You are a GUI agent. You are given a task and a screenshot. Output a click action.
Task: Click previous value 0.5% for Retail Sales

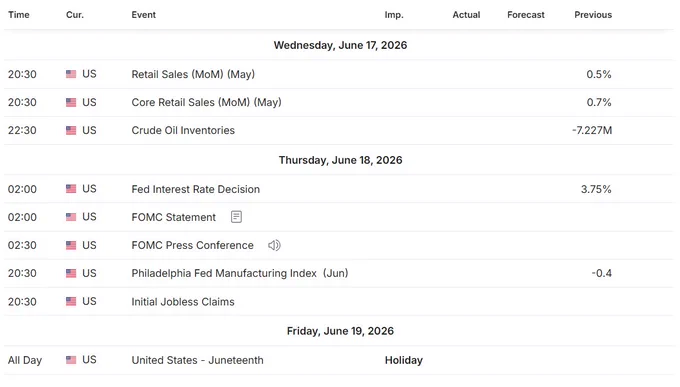599,74
